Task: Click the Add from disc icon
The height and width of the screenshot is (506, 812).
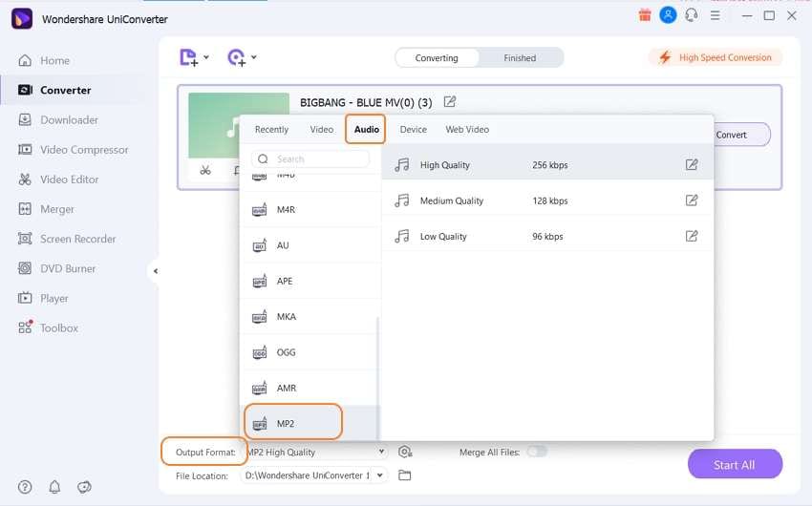Action: (x=236, y=57)
